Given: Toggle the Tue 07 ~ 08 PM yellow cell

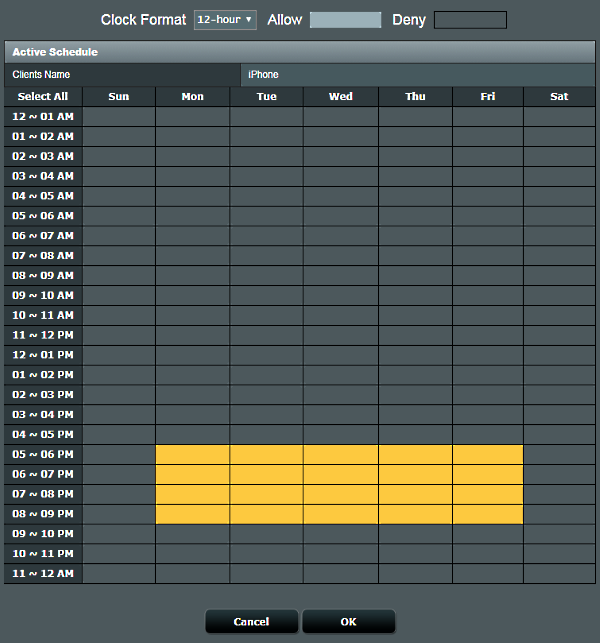Looking at the screenshot, I should (x=267, y=494).
